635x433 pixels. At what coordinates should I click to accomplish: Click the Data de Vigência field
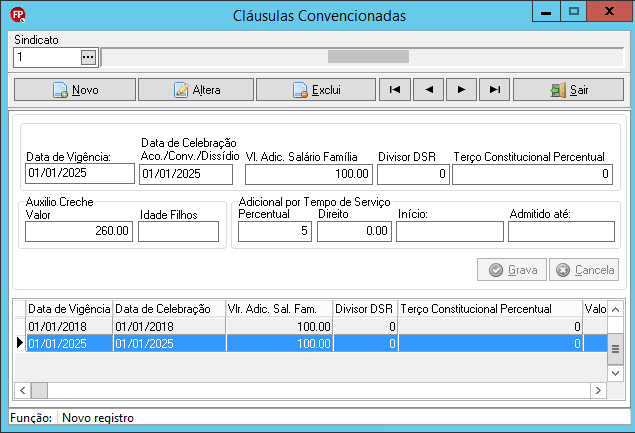click(80, 173)
